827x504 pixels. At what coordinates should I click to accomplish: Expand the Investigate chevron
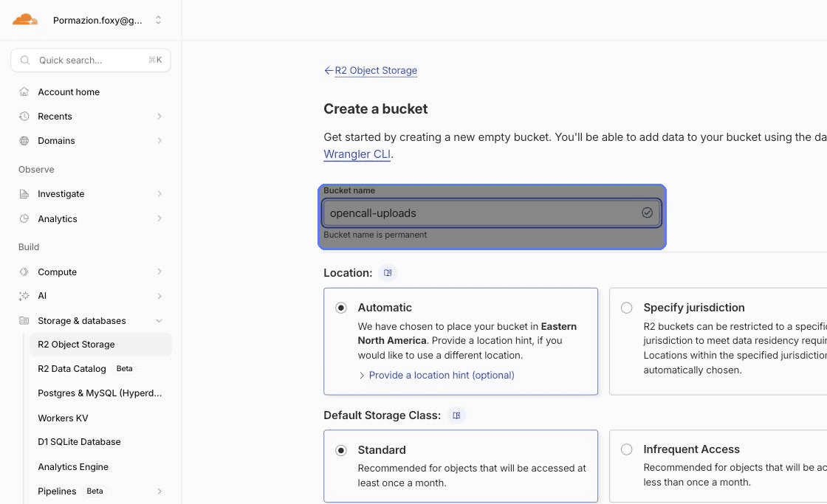[x=159, y=194]
